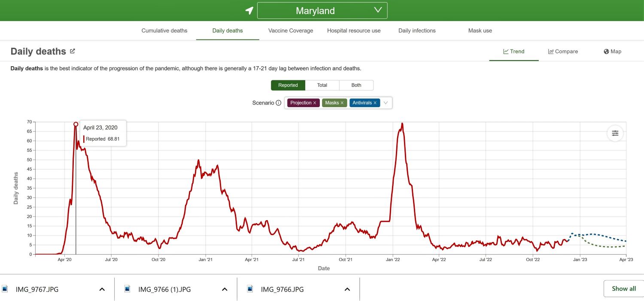Click the Scenario info icon
This screenshot has height=301, width=644.
tap(278, 103)
